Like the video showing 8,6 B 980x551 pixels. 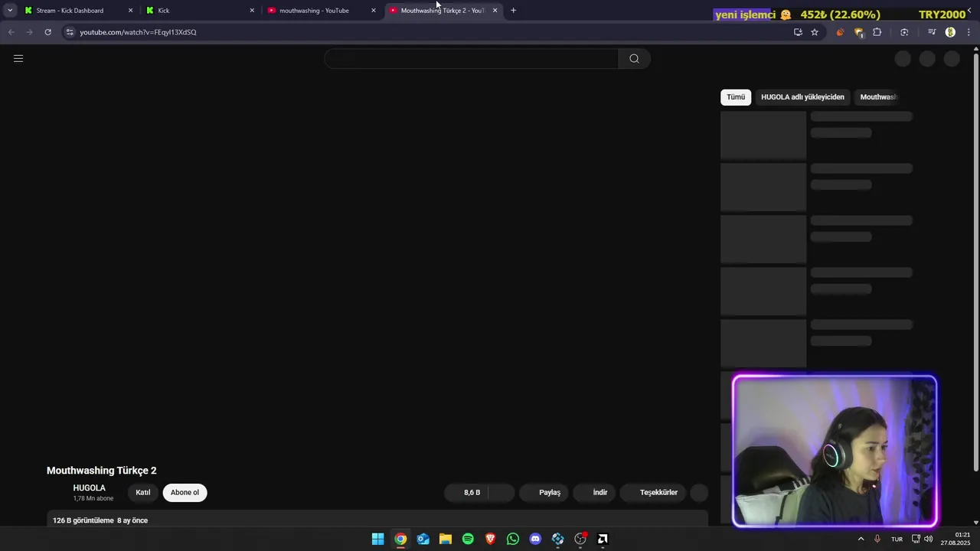point(466,493)
